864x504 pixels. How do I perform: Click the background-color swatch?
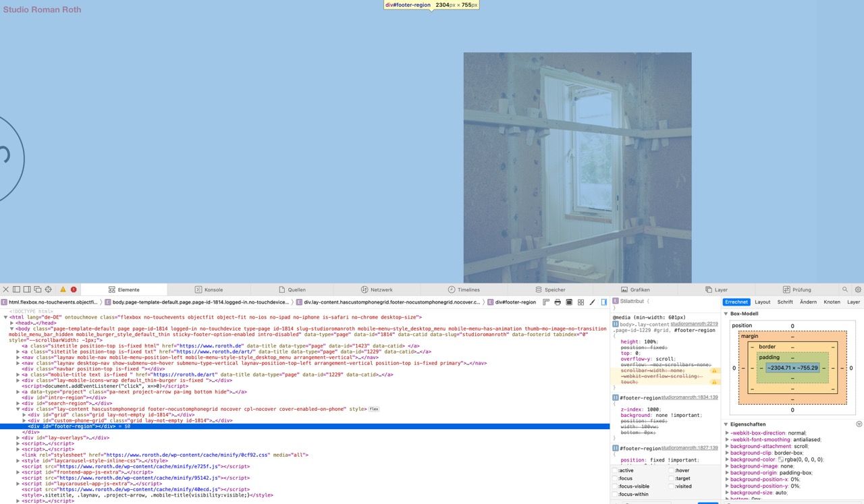pos(781,459)
